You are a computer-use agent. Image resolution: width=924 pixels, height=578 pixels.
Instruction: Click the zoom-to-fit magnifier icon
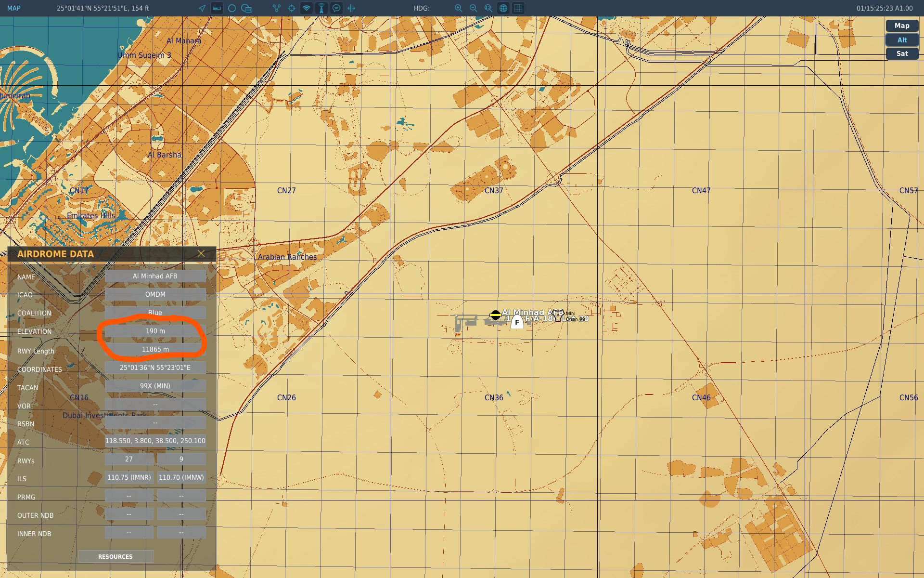click(x=488, y=8)
